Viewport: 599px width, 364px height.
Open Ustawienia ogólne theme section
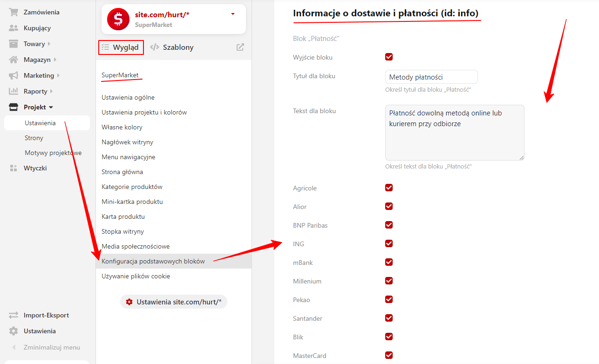(x=128, y=97)
